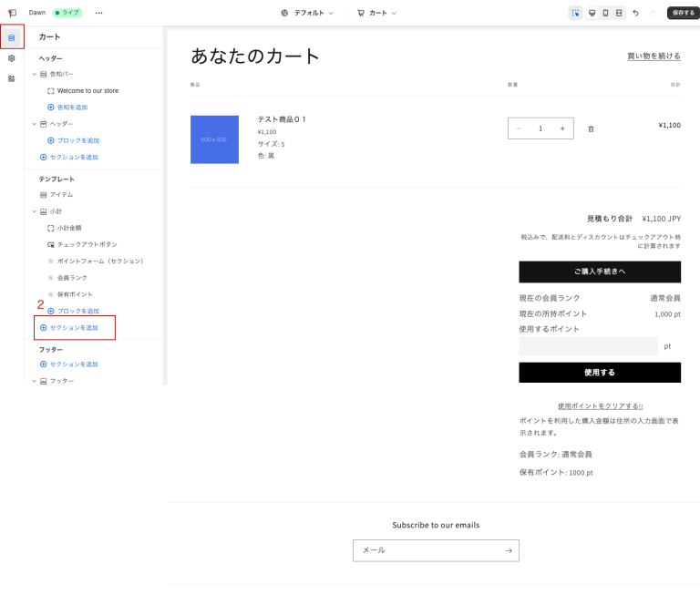Click the redo arrow icon
Viewport: 700px width, 605px height.
[x=653, y=13]
